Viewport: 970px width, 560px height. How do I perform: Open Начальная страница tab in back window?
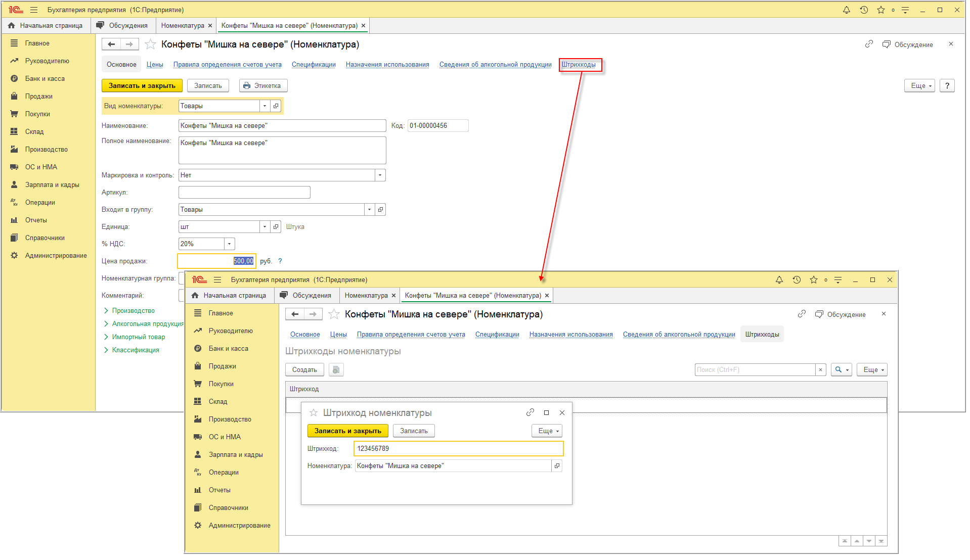tap(46, 25)
